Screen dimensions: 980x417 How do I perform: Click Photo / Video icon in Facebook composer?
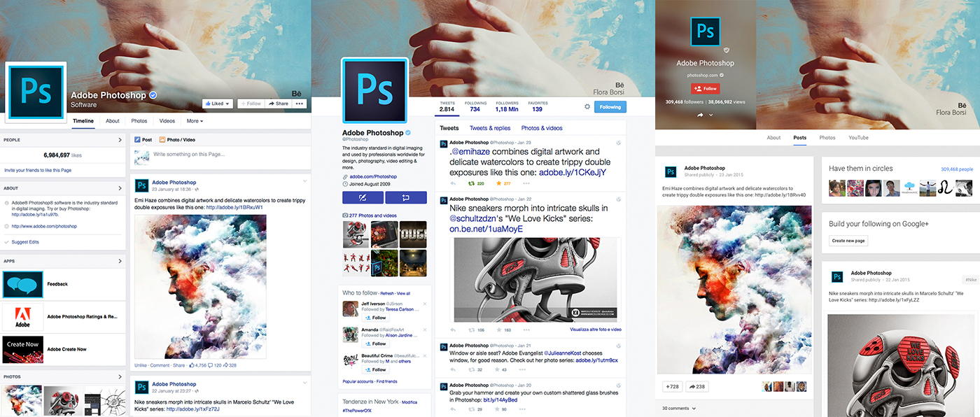(x=162, y=140)
